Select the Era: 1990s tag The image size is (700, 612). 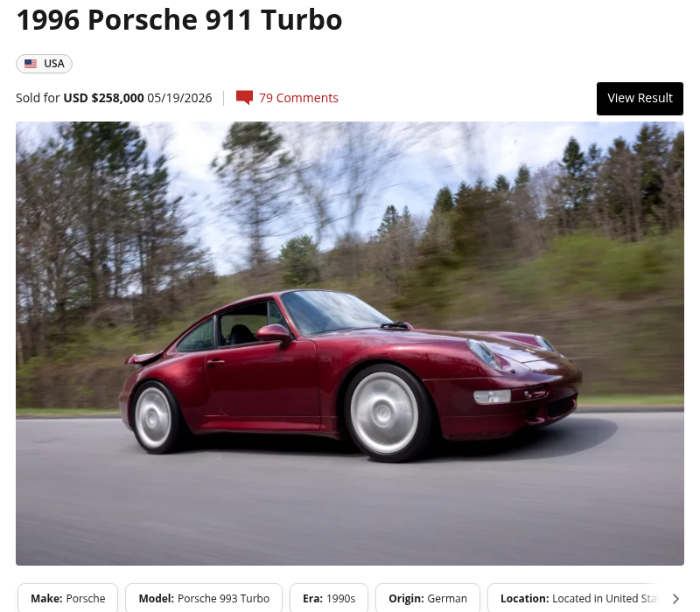pos(329,598)
